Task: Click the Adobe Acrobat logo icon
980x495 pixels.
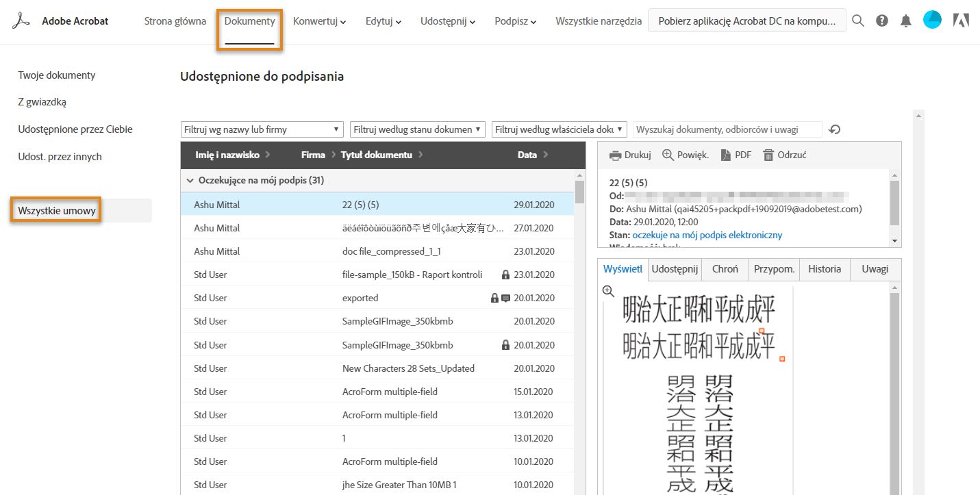Action: (22, 21)
